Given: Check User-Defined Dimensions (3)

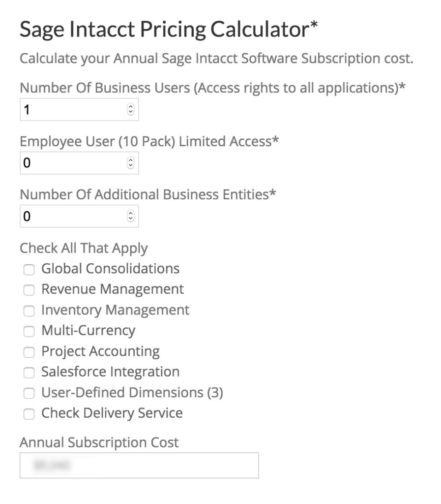Looking at the screenshot, I should (29, 393).
